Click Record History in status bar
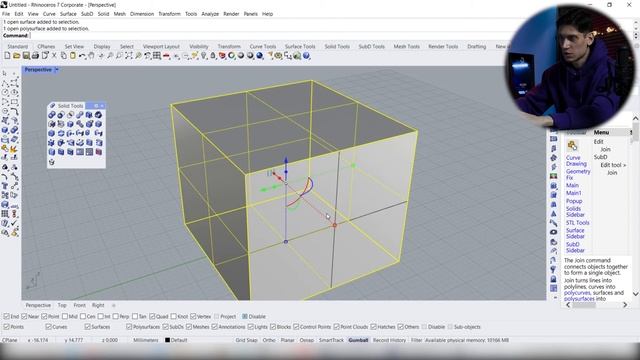This screenshot has height=360, width=640. pyautogui.click(x=389, y=340)
